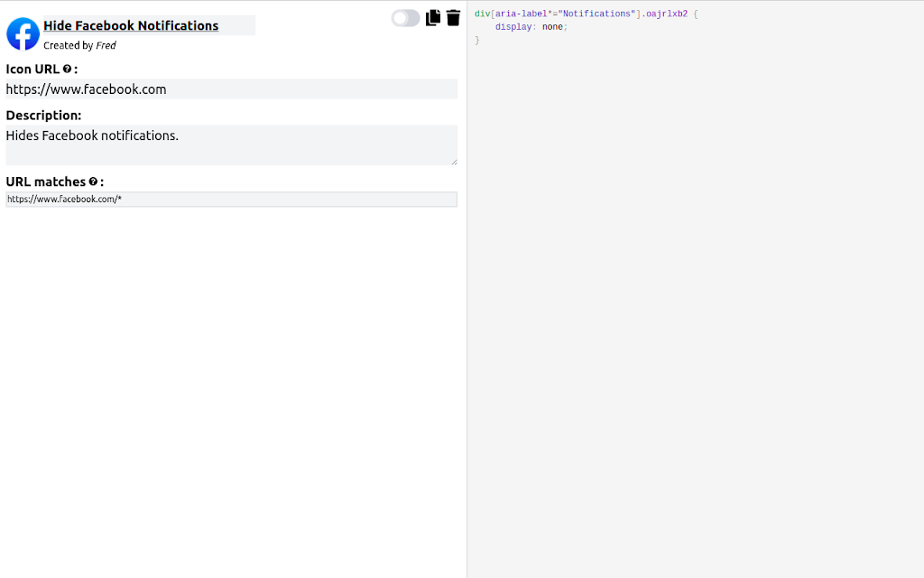
Task: Click the 'Created by Fred' text
Action: [79, 45]
